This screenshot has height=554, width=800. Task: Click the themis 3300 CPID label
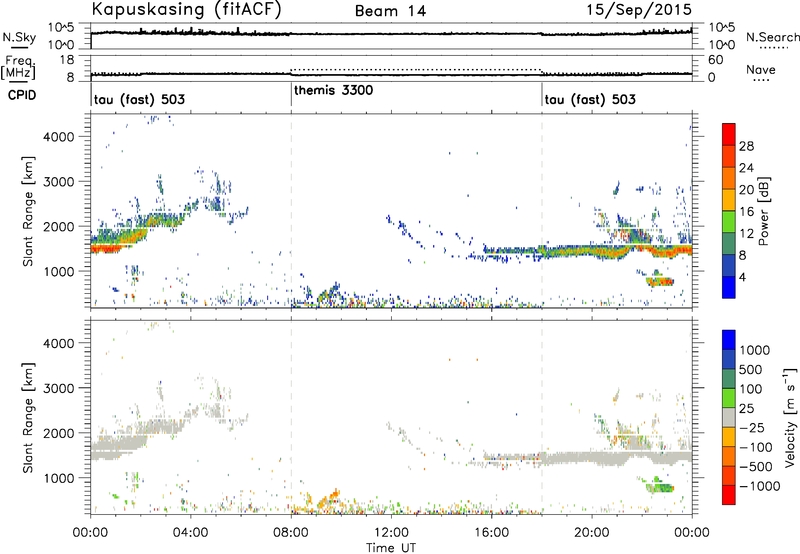334,90
